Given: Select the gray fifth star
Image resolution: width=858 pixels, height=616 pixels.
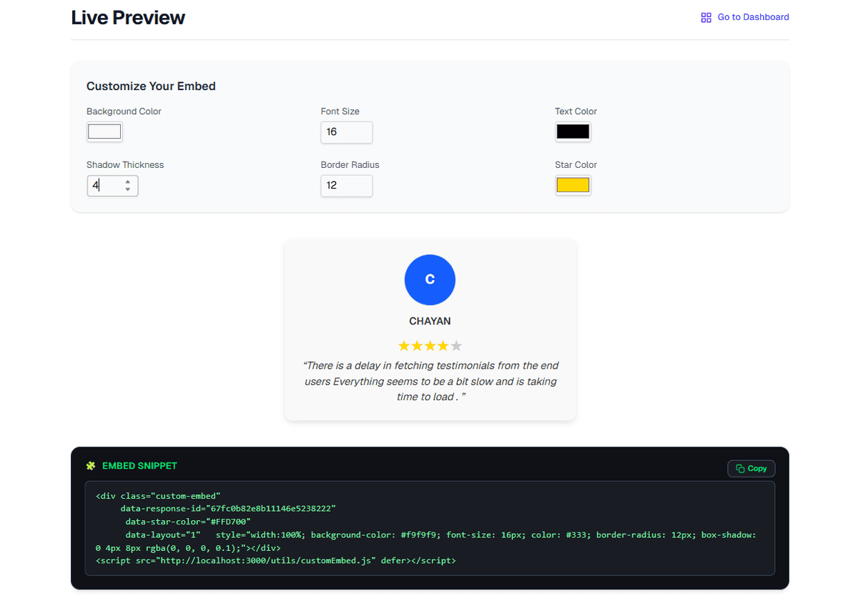Looking at the screenshot, I should tap(455, 345).
